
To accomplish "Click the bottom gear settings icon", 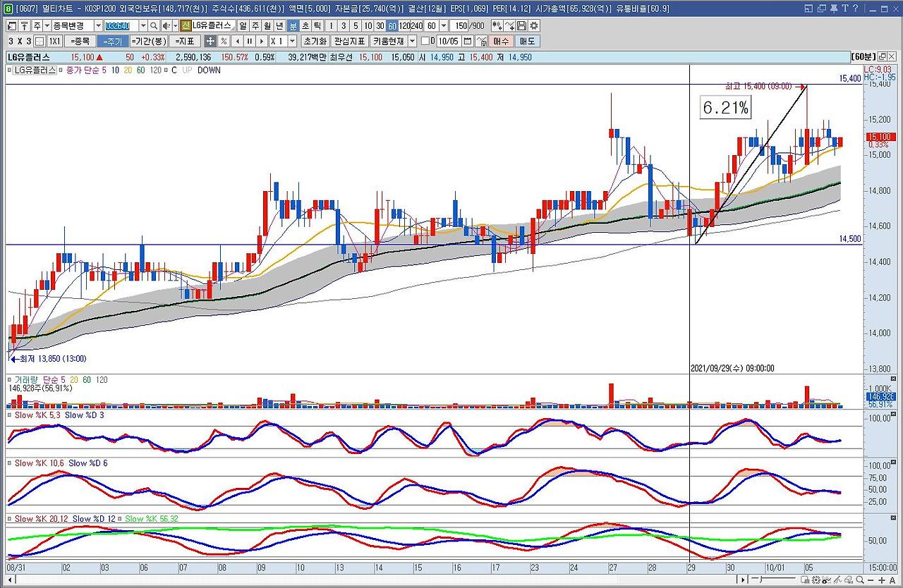I will click(x=817, y=580).
